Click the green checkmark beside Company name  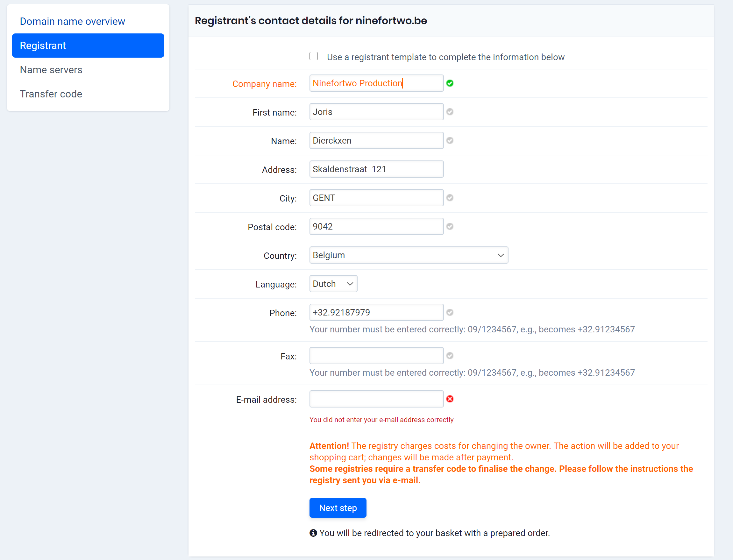pyautogui.click(x=450, y=83)
